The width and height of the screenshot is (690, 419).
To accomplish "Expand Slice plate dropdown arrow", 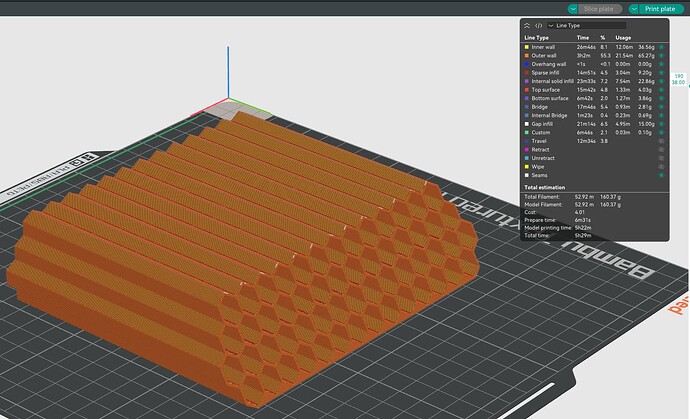I will pos(573,9).
